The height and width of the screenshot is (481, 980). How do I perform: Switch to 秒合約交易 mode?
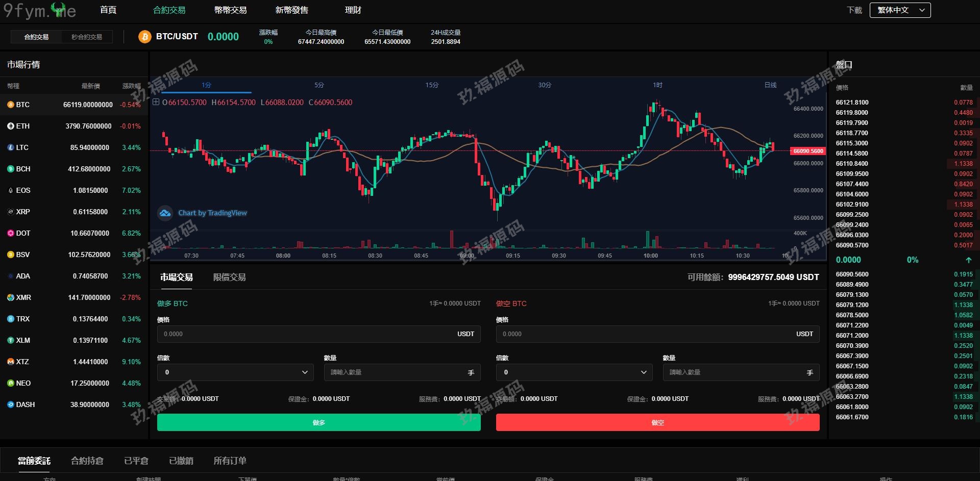pyautogui.click(x=87, y=37)
